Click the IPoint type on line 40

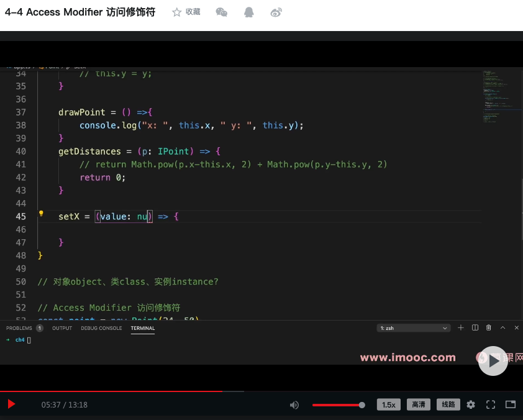173,152
